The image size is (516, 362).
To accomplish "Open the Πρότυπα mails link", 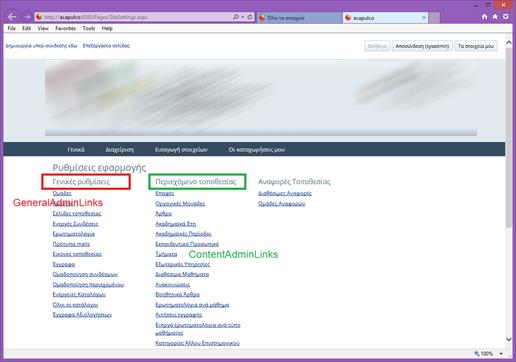I will click(71, 244).
